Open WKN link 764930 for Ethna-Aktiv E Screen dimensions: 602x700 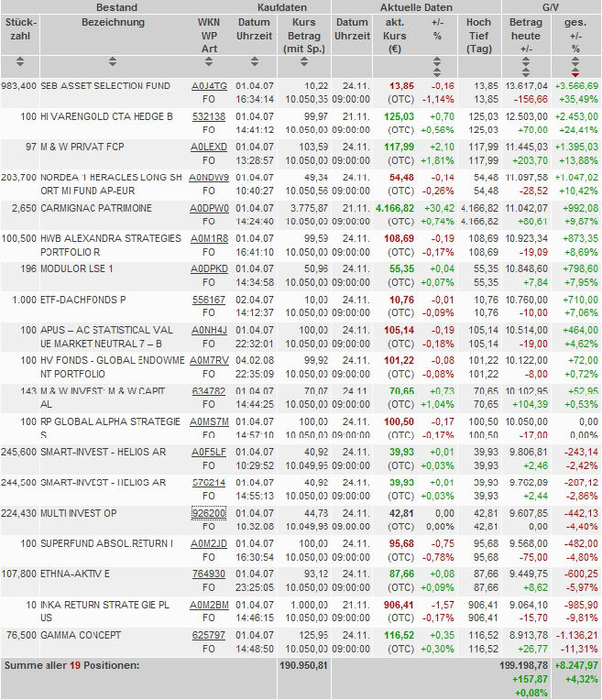(209, 574)
